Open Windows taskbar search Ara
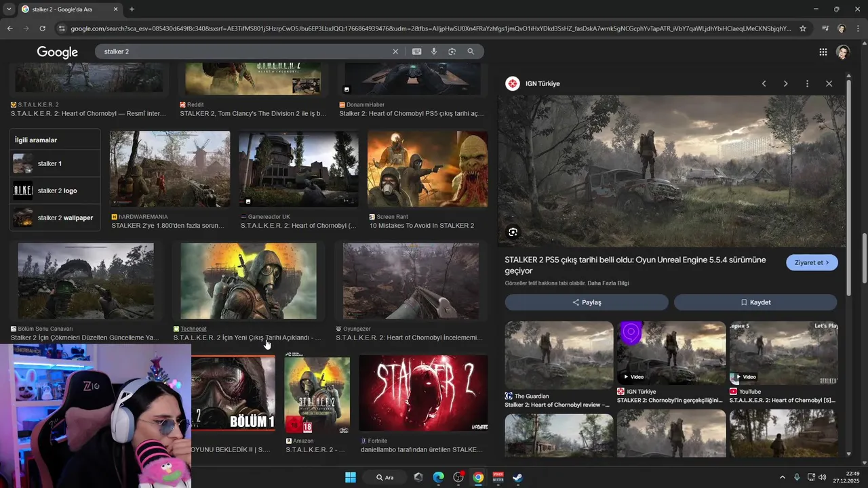 [385, 477]
